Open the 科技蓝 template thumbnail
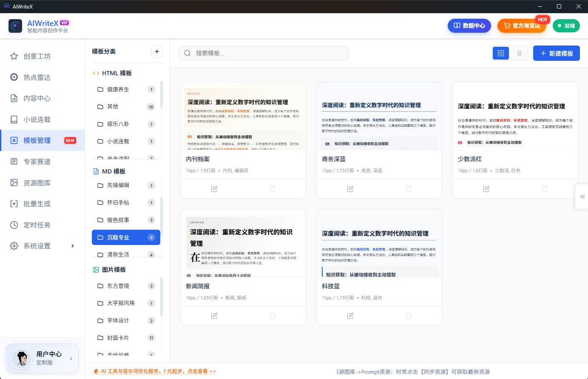Image resolution: width=588 pixels, height=379 pixels. click(379, 243)
